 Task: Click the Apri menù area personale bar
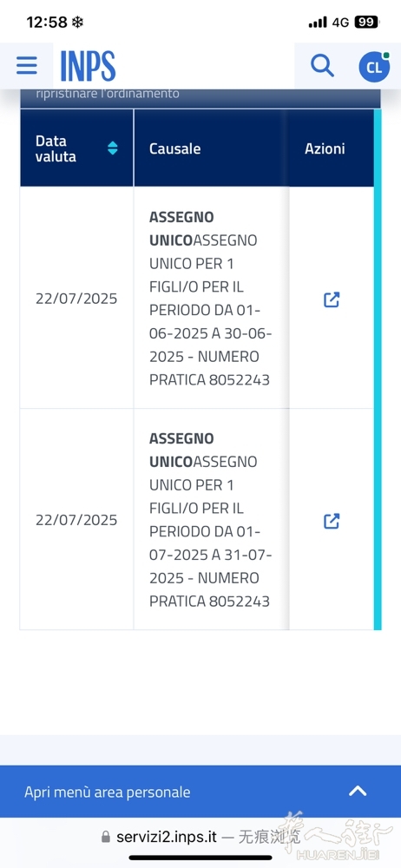click(x=200, y=792)
